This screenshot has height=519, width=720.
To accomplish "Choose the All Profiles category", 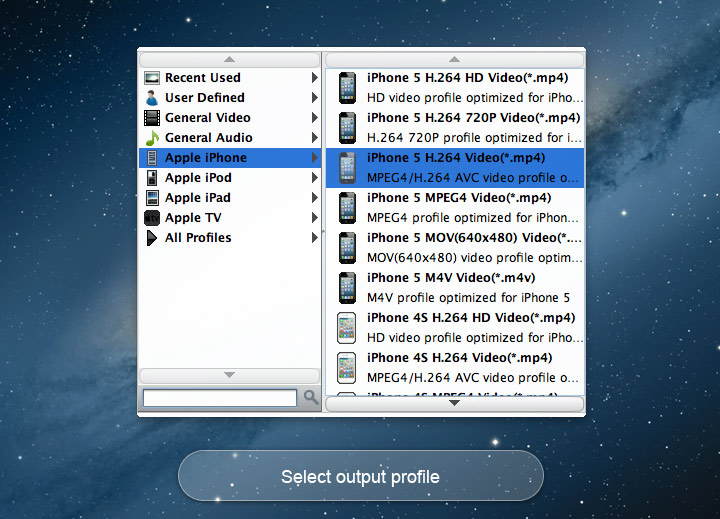I will click(230, 237).
